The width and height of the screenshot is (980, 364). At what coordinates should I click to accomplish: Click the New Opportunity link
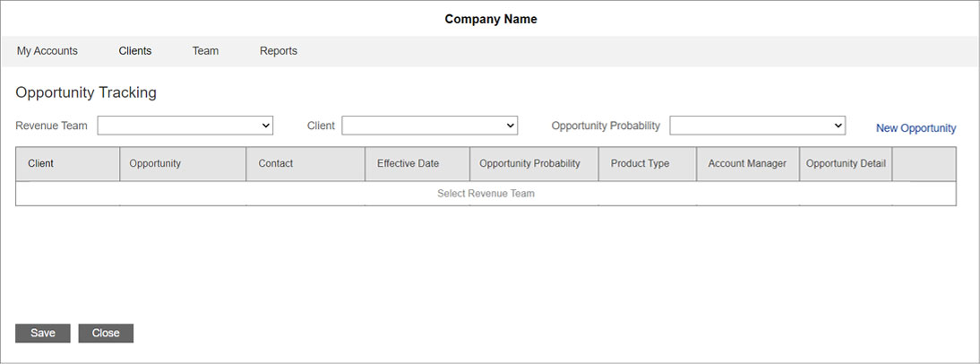click(916, 128)
